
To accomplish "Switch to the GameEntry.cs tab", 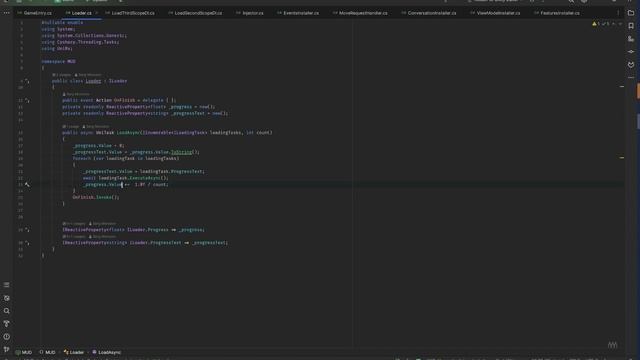I will coord(34,13).
